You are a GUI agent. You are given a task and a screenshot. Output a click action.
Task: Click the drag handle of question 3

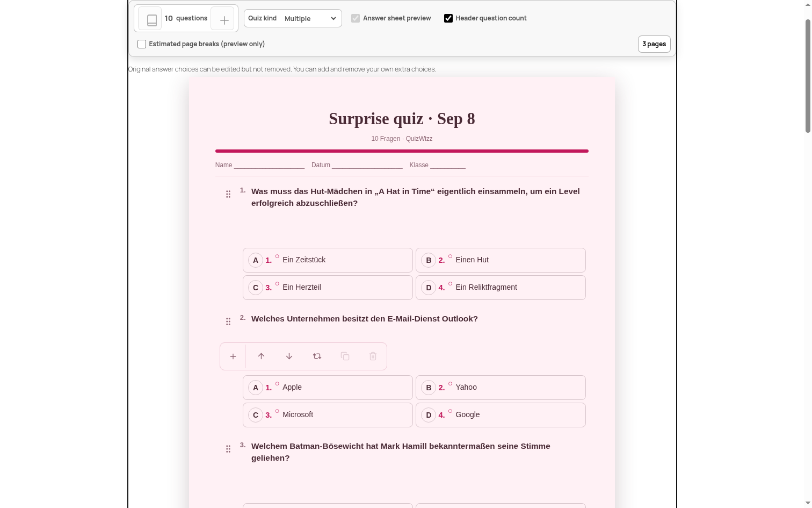228,449
